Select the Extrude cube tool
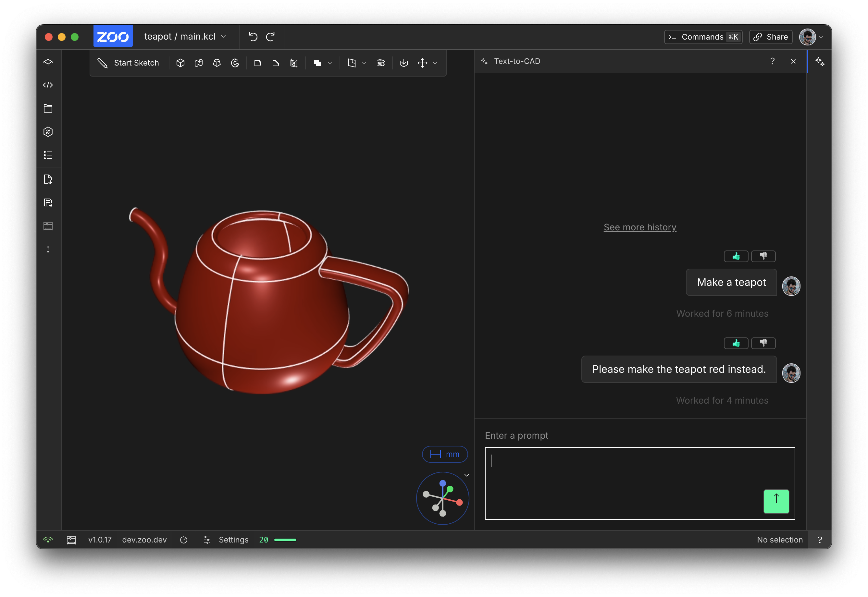Image resolution: width=868 pixels, height=597 pixels. point(180,63)
